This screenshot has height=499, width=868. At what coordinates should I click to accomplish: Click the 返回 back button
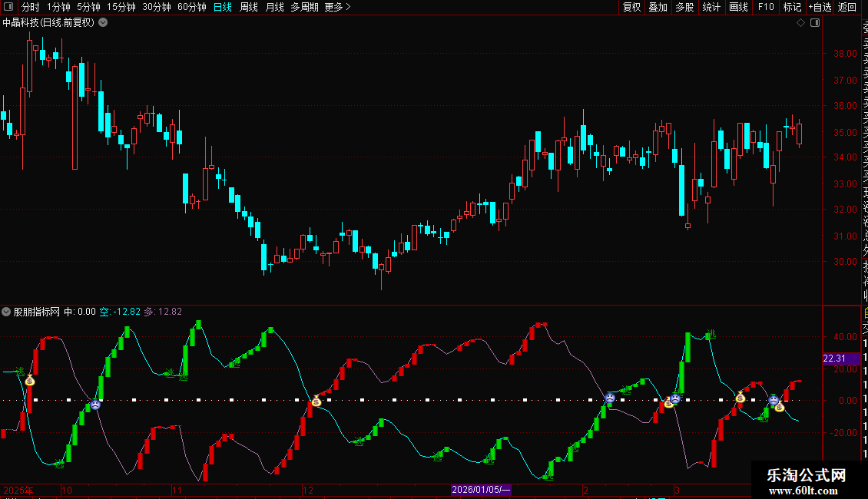[x=847, y=7]
